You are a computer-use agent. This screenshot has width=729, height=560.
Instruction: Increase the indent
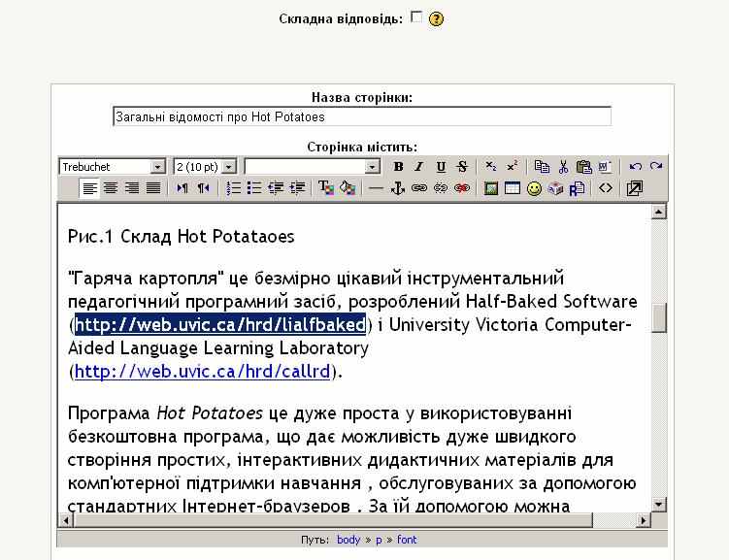tap(297, 188)
